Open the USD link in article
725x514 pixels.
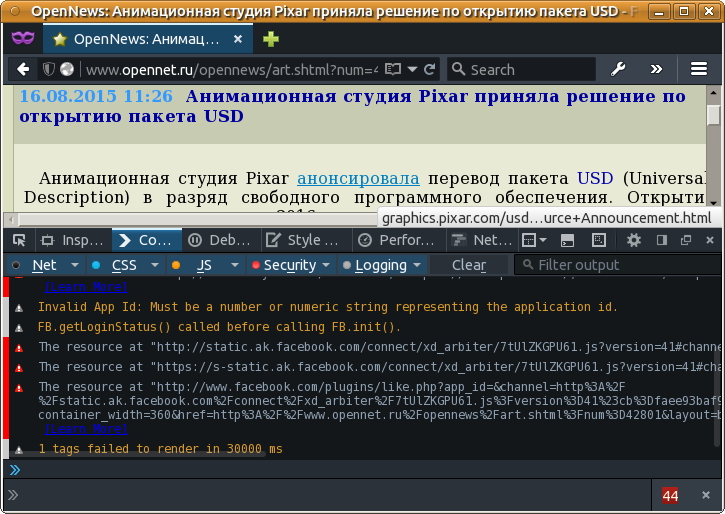tap(595, 178)
